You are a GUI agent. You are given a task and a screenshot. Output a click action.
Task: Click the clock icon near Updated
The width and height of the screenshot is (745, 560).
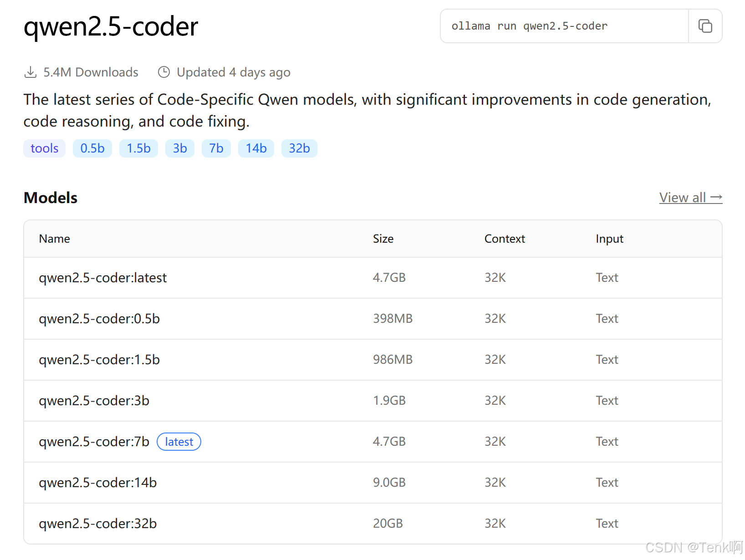164,72
